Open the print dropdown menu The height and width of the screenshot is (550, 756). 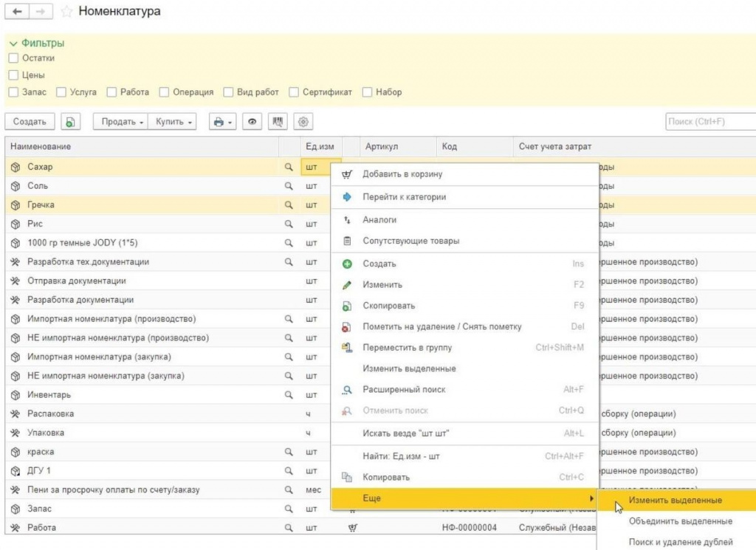point(221,122)
